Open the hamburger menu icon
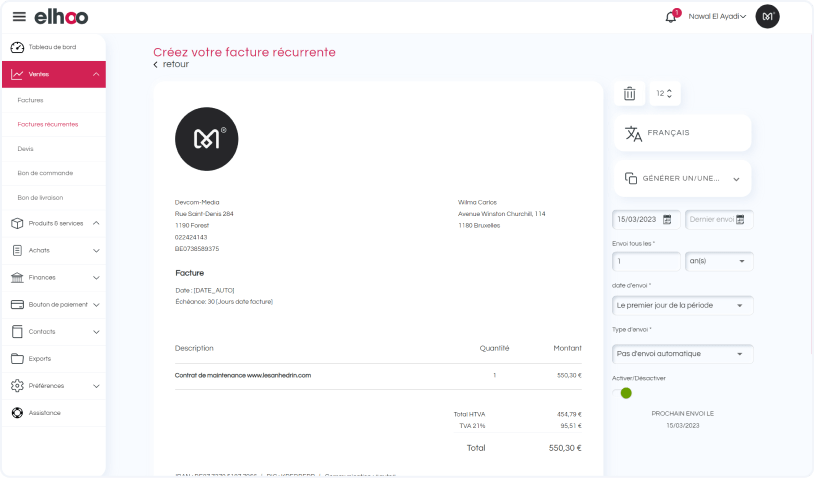The image size is (814, 478). 19,17
